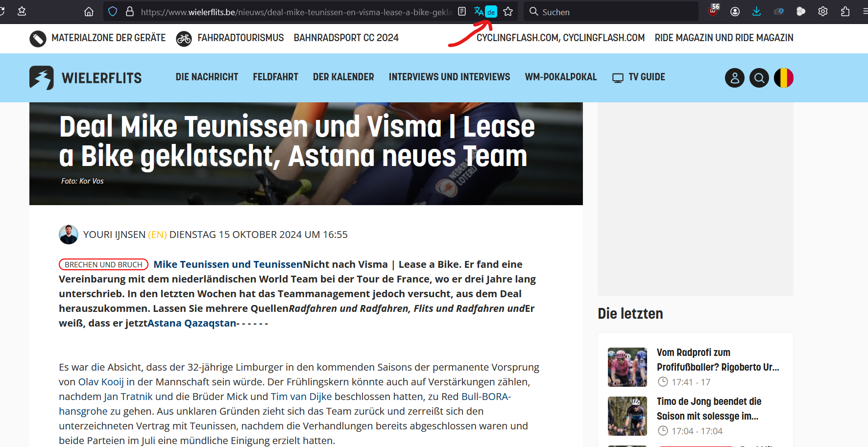Switch region via Belgian flag icon

click(783, 78)
